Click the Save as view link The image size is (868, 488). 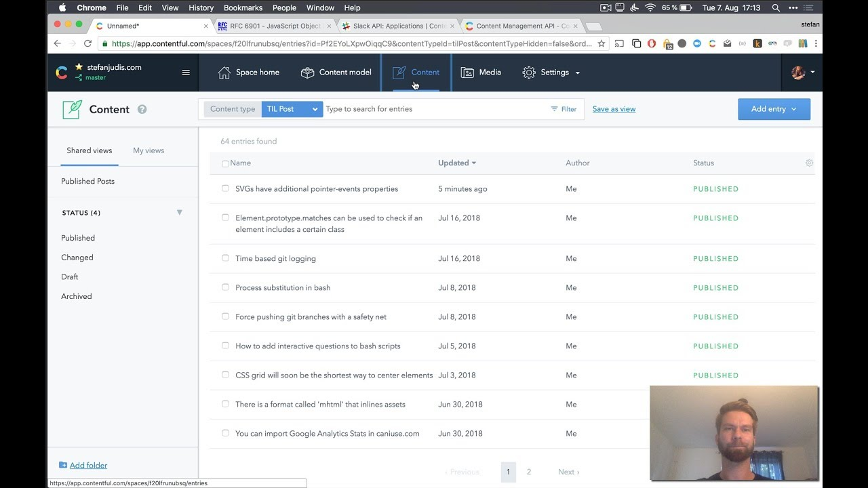click(614, 109)
